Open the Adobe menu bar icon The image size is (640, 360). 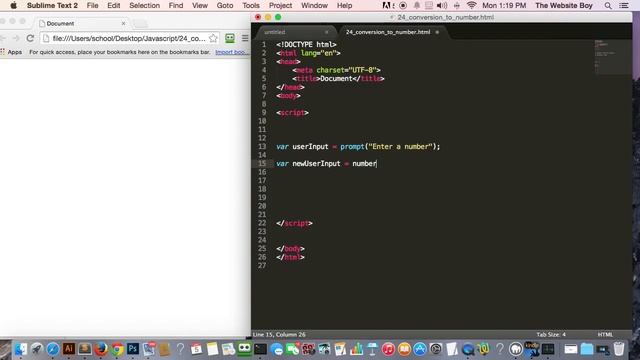[x=387, y=5]
